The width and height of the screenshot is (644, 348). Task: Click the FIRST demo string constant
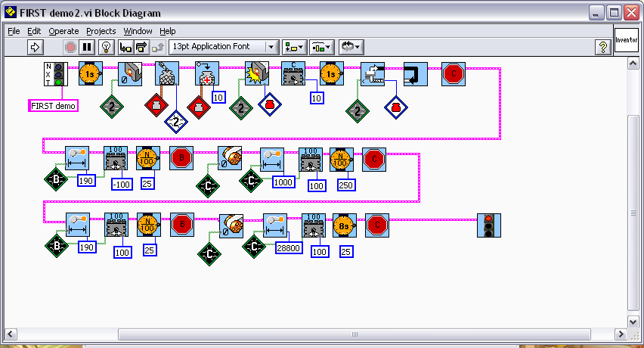[53, 106]
